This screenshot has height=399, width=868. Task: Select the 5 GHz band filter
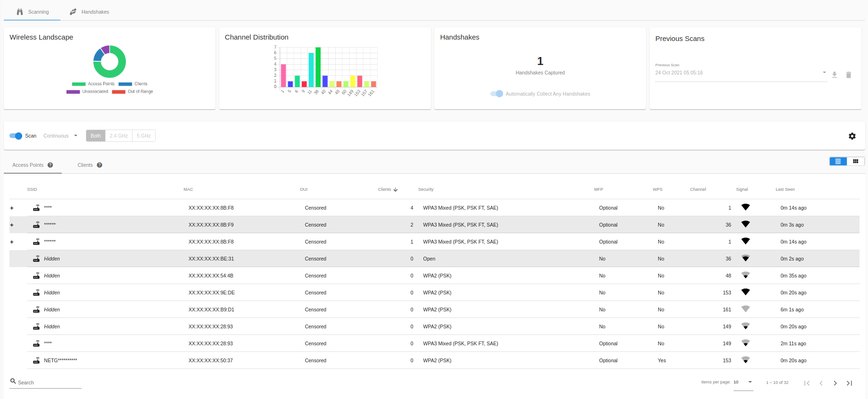coord(144,136)
